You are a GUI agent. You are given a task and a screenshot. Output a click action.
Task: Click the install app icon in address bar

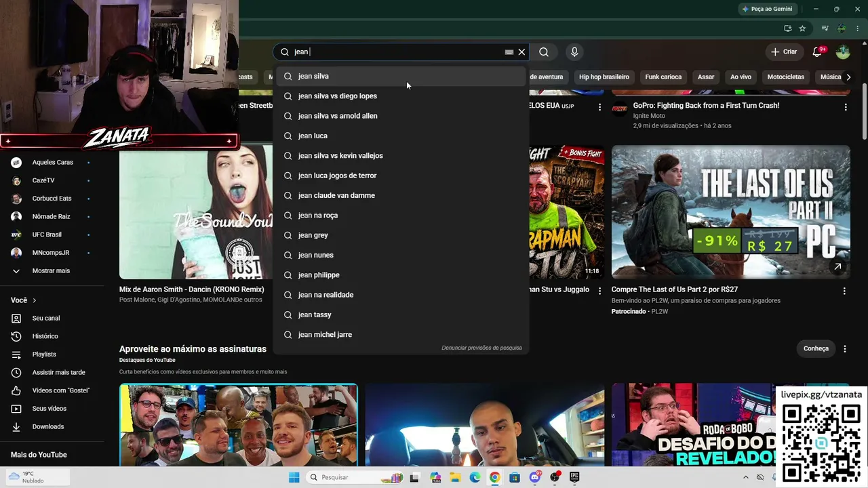[x=787, y=28]
